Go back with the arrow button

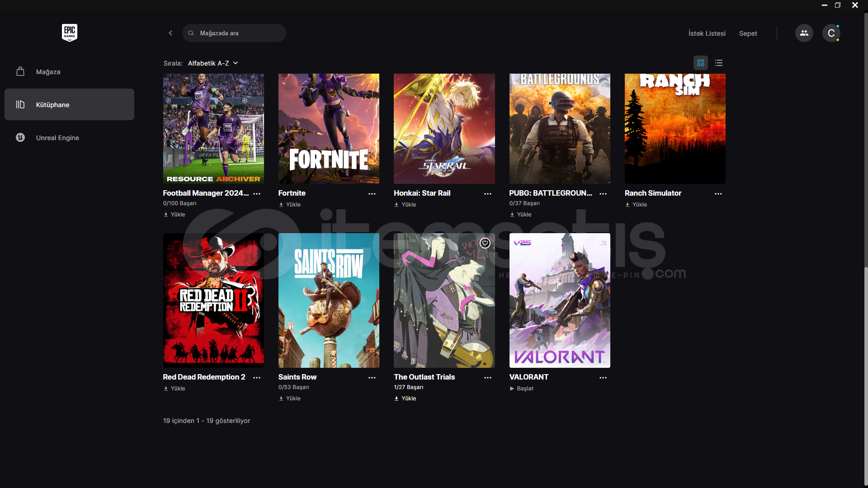(170, 33)
